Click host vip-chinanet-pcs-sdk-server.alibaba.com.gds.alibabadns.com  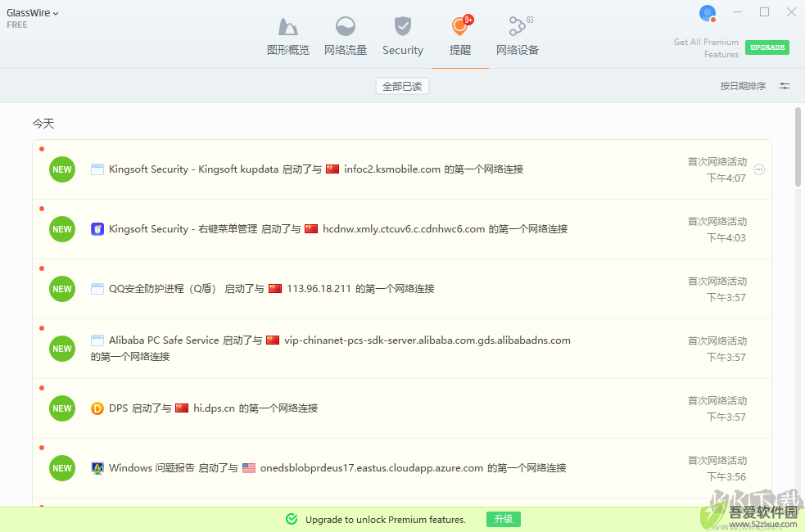[x=427, y=340]
